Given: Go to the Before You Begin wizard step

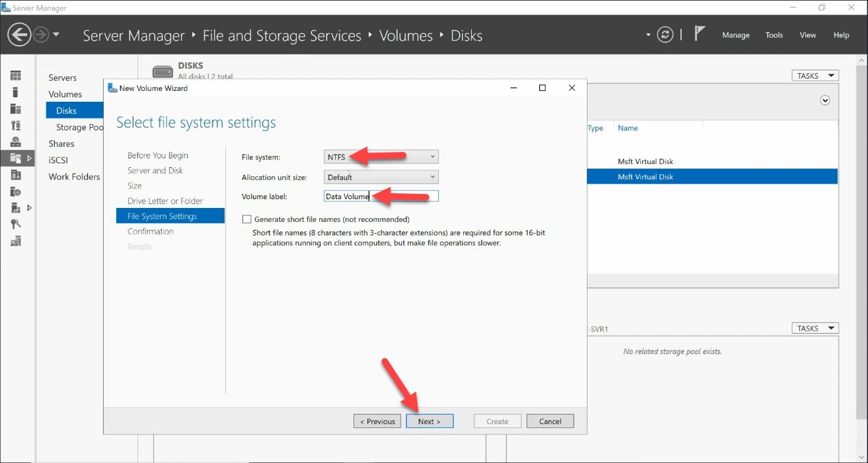Looking at the screenshot, I should (x=158, y=155).
